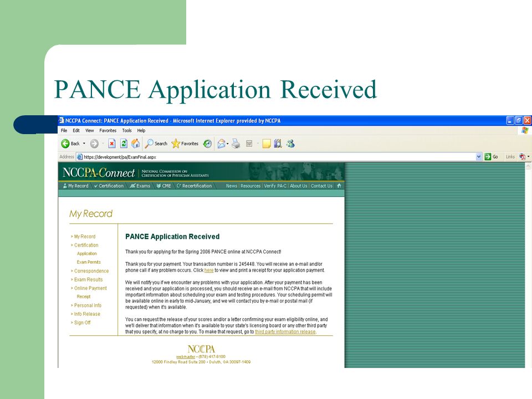Open the Tools menu
Viewport: 532px width, 399px height.
click(x=127, y=131)
